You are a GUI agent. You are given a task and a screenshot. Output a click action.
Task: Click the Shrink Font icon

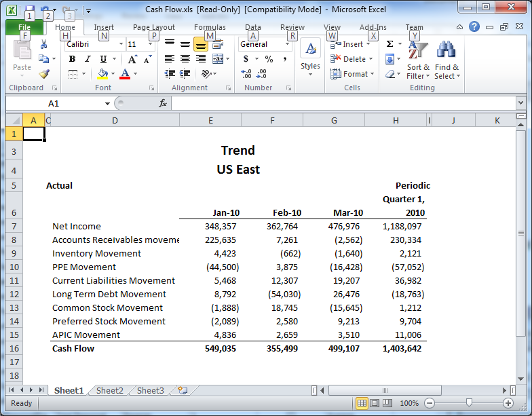click(x=148, y=60)
